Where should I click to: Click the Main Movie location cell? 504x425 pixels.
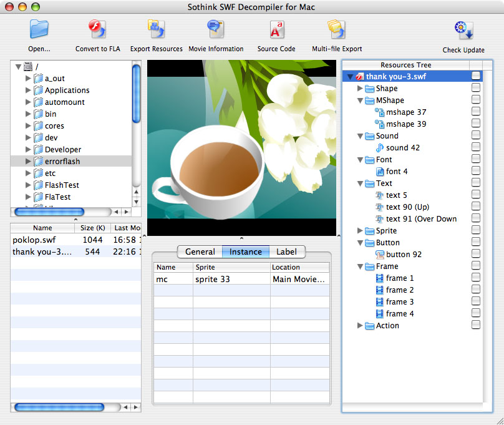coord(299,279)
